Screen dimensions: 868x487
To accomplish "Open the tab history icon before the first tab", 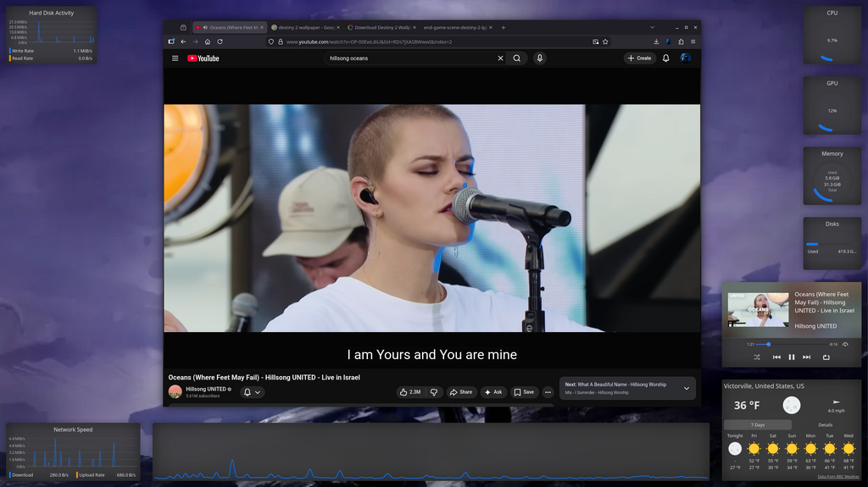I will tap(183, 27).
